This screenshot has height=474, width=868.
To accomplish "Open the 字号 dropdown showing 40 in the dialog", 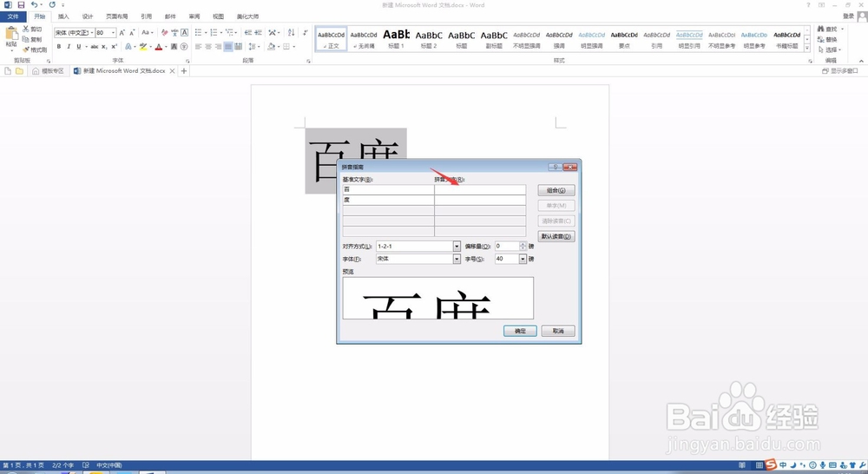I will (x=523, y=259).
